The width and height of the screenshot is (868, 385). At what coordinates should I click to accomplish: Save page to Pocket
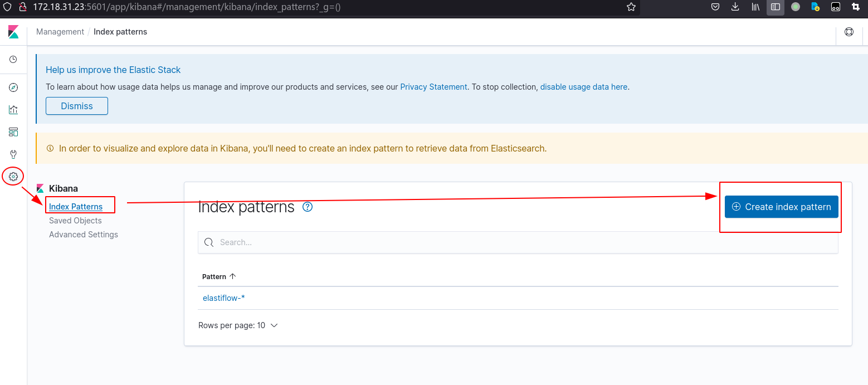[x=716, y=7]
